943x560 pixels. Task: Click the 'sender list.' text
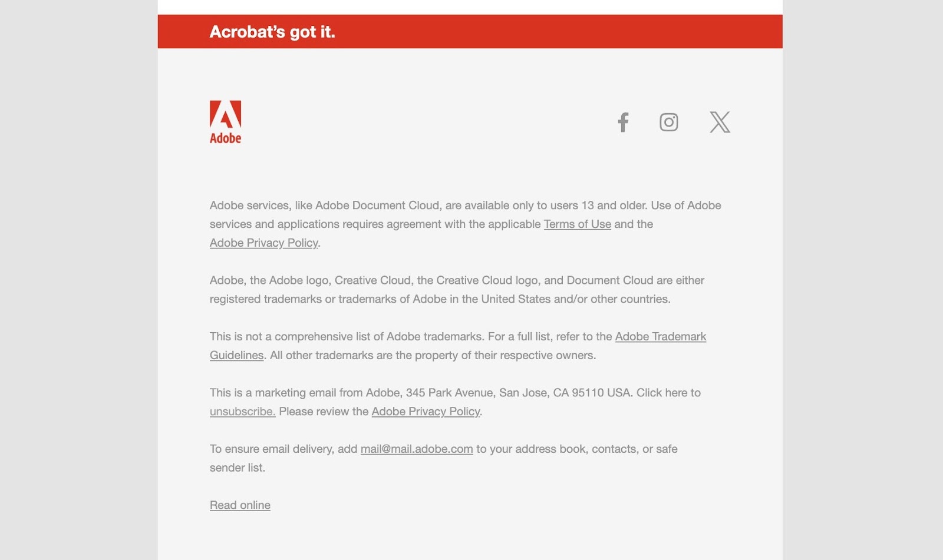point(238,468)
